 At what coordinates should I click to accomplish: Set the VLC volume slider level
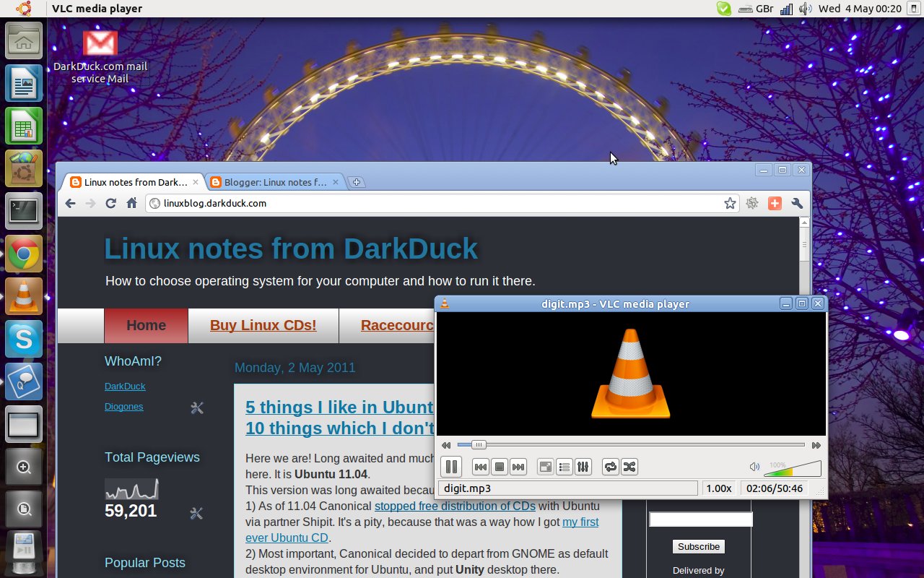793,469
